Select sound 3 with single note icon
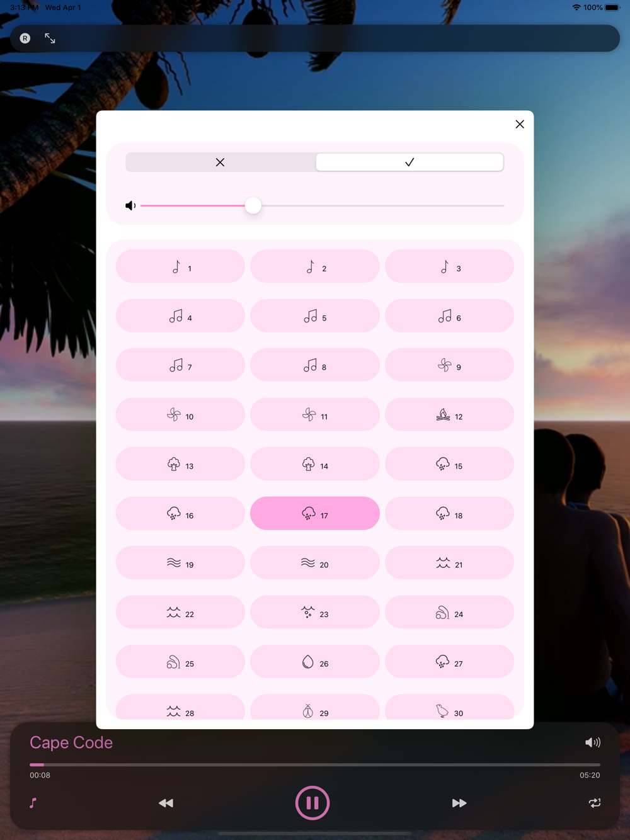 (449, 266)
